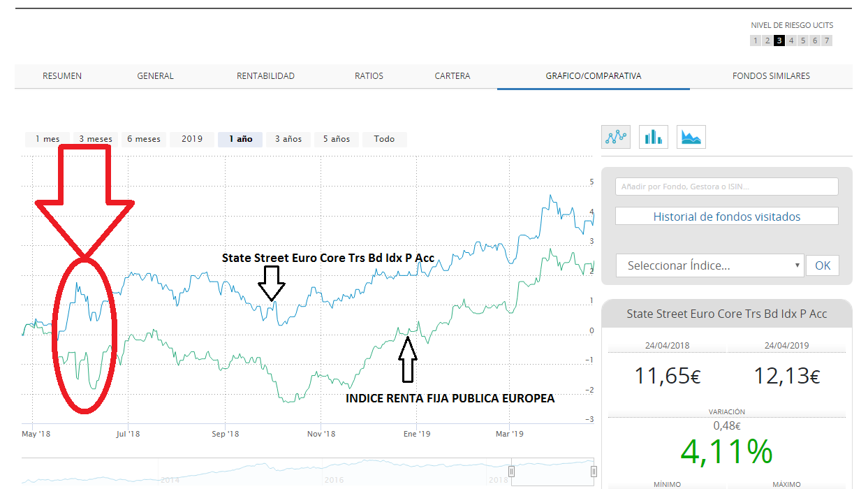
Task: Open the Ratios tab
Action: click(369, 76)
